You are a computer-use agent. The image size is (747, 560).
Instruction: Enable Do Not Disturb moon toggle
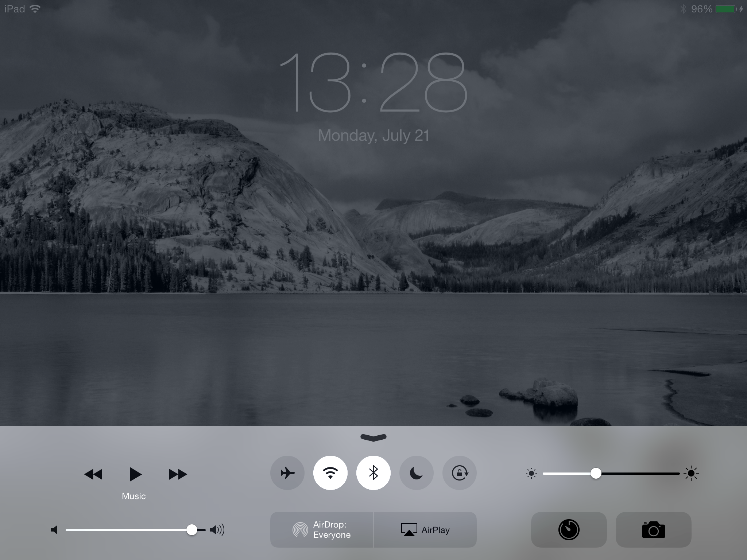417,473
